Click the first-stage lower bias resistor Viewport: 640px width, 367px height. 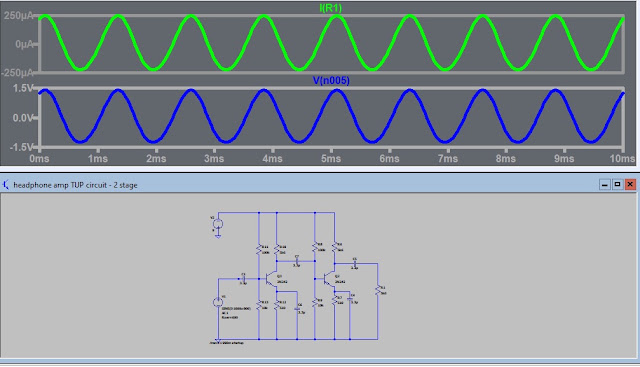point(259,305)
